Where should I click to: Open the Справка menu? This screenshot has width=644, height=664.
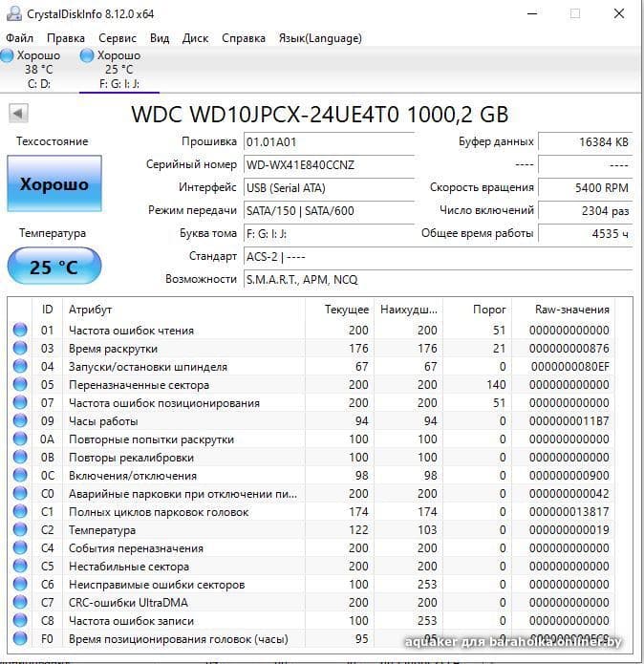click(x=244, y=38)
